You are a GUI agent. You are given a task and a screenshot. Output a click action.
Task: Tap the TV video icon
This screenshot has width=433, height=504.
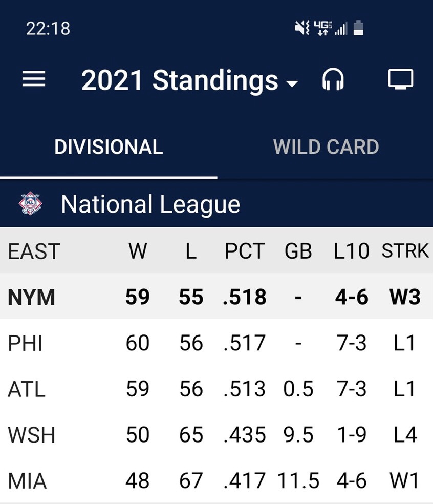[x=400, y=80]
